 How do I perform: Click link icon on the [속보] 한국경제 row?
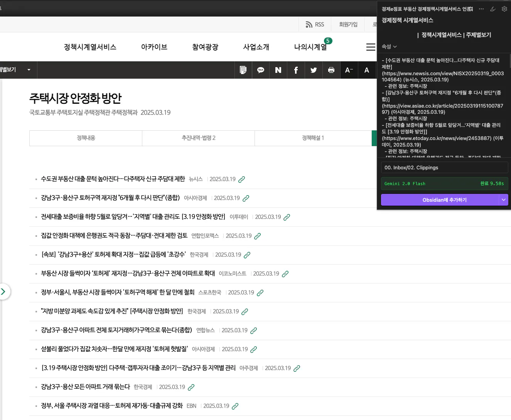247,255
